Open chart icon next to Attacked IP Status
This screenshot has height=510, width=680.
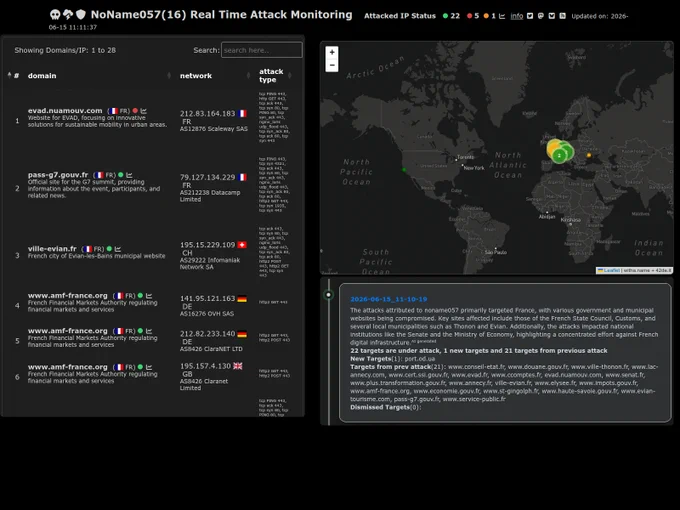pyautogui.click(x=502, y=16)
